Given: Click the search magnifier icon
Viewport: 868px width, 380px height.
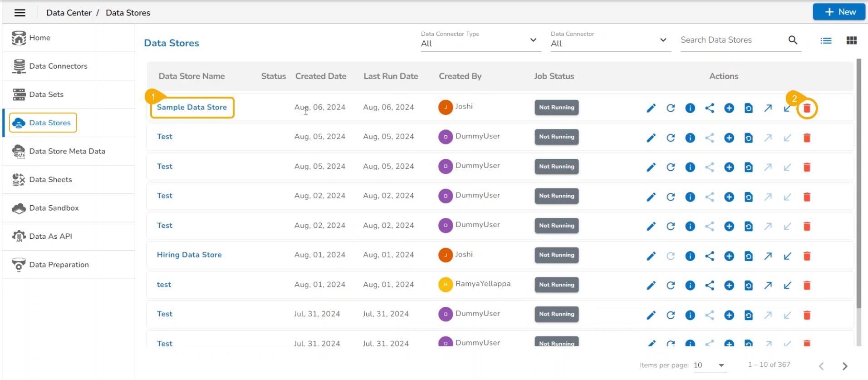Looking at the screenshot, I should tap(793, 40).
